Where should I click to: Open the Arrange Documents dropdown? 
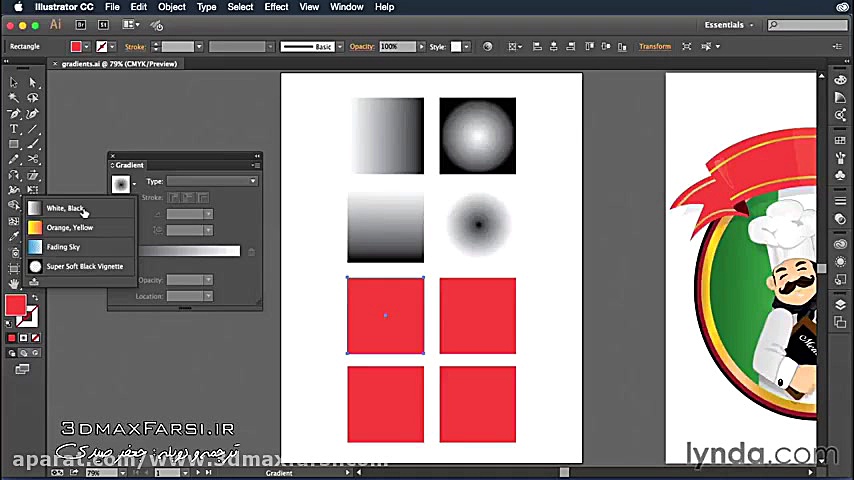131,25
